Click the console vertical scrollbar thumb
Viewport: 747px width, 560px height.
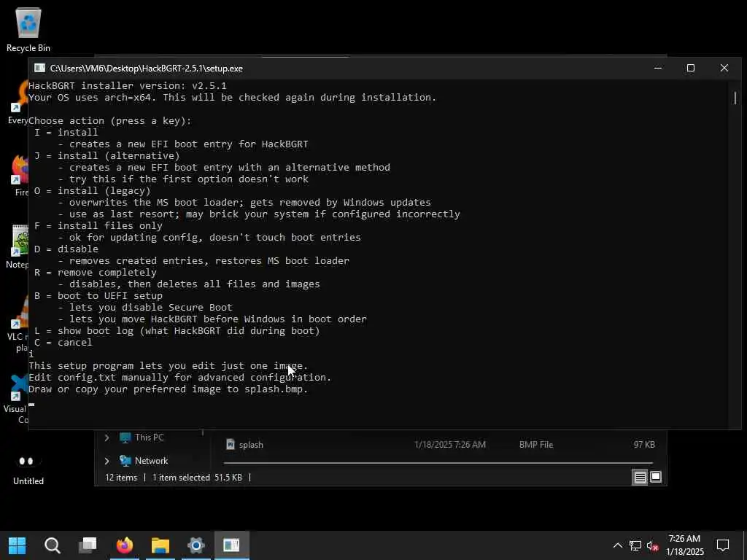(x=735, y=98)
